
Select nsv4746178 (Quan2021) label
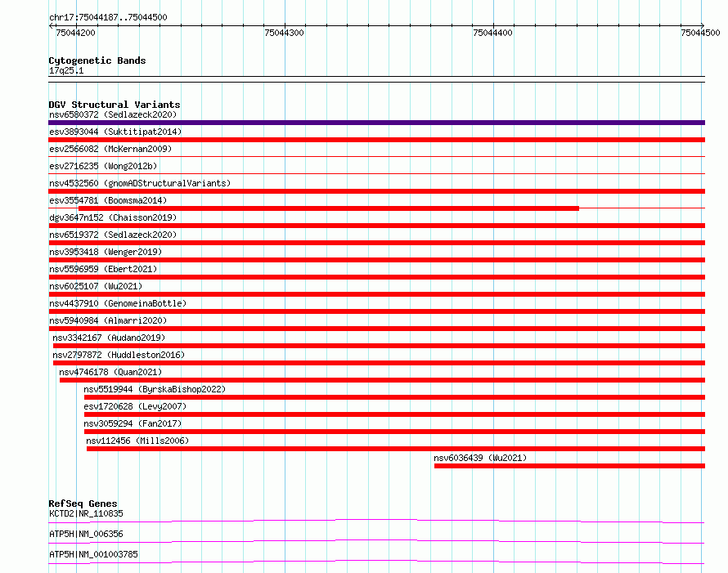(x=110, y=372)
